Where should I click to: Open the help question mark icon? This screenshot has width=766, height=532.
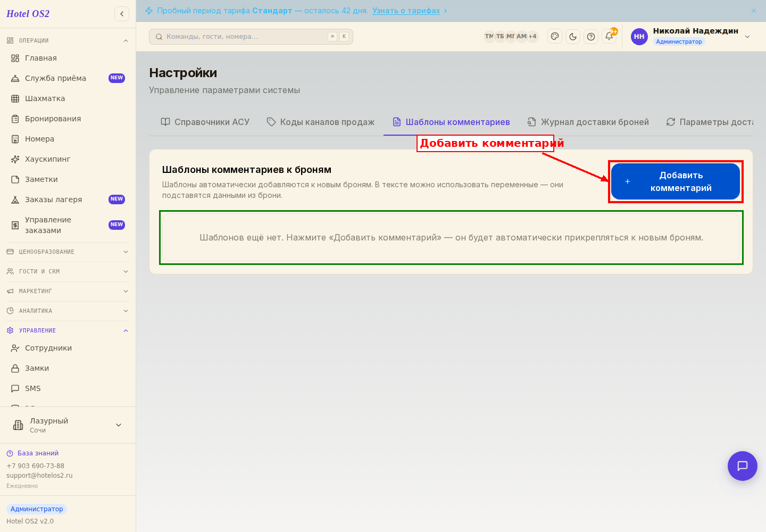591,37
